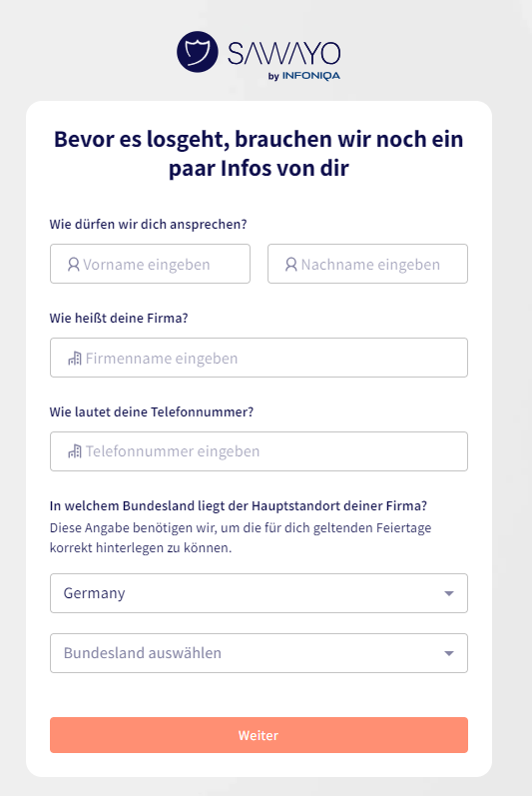Viewport: 532px width, 796px height.
Task: Click the person icon in Nachname field
Action: point(291,264)
